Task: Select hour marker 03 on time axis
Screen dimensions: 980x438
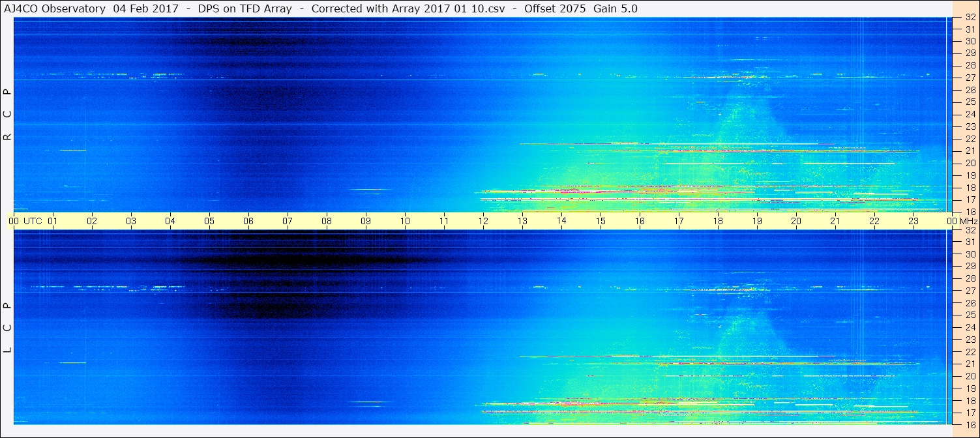Action: (x=131, y=221)
